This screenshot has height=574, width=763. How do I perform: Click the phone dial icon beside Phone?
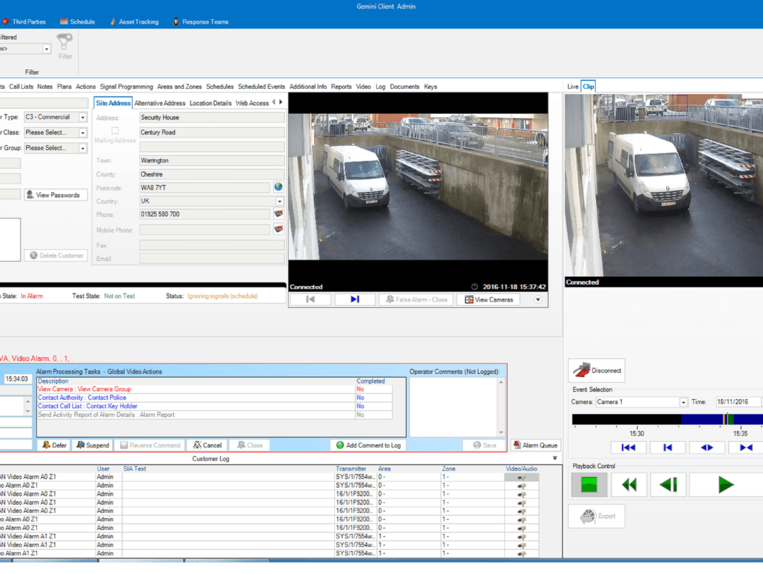point(278,214)
